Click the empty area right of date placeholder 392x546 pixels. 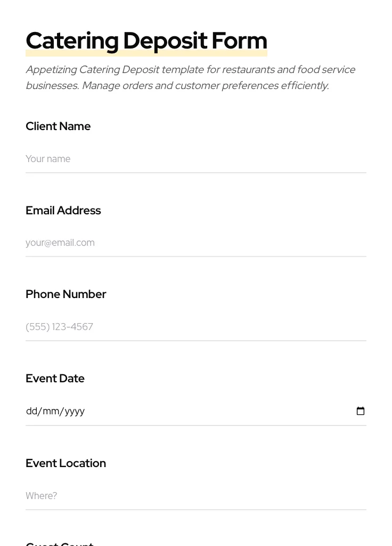pos(213,411)
